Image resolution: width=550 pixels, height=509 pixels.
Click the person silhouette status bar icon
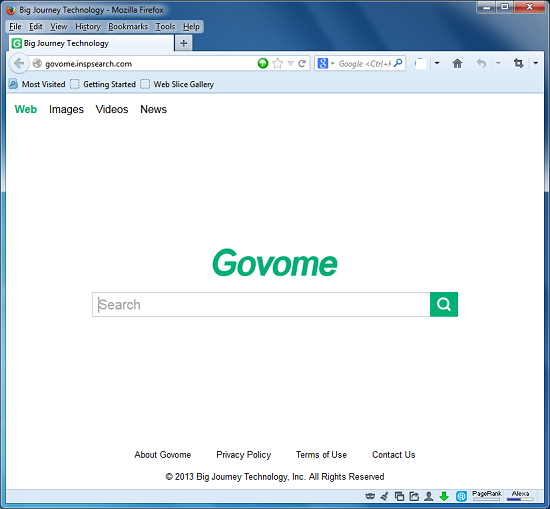[429, 496]
